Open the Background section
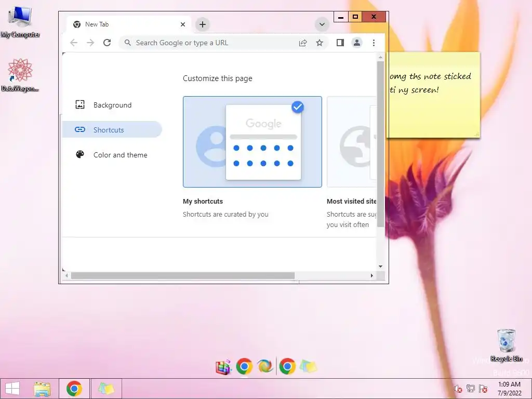The height and width of the screenshot is (399, 532). click(x=112, y=105)
